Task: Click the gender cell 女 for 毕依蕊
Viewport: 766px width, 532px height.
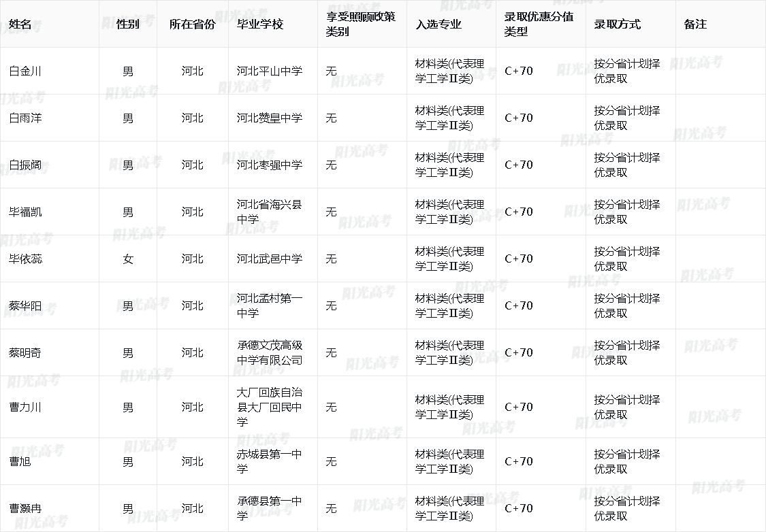Action: point(128,259)
